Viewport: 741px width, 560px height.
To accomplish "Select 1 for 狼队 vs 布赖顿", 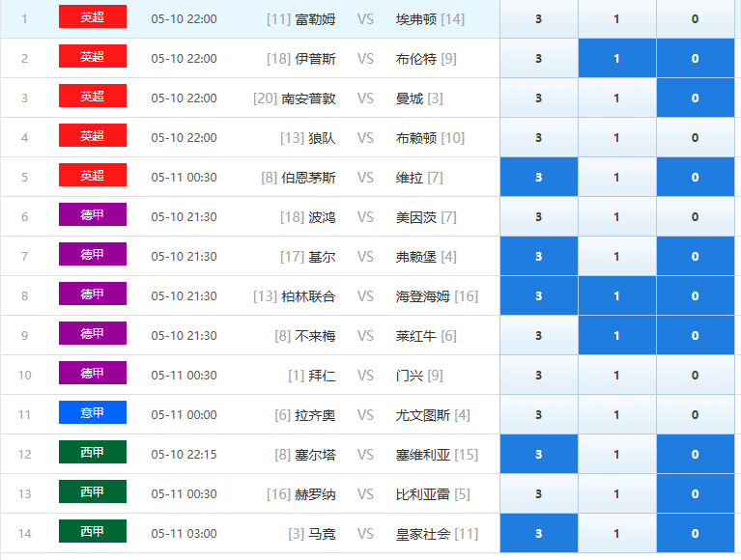I will [x=616, y=138].
